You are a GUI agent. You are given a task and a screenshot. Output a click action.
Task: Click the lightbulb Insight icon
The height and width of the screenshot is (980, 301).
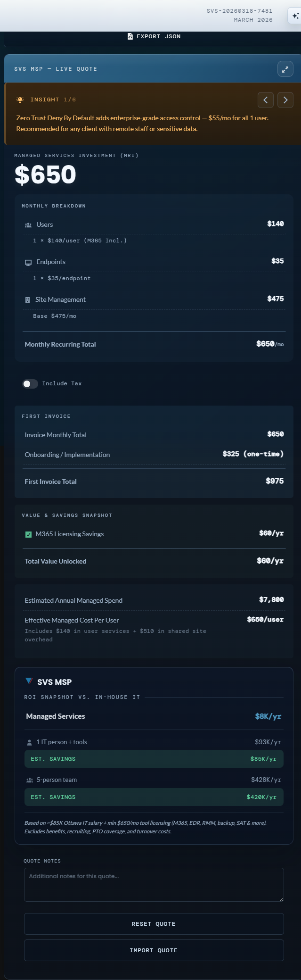(x=20, y=100)
